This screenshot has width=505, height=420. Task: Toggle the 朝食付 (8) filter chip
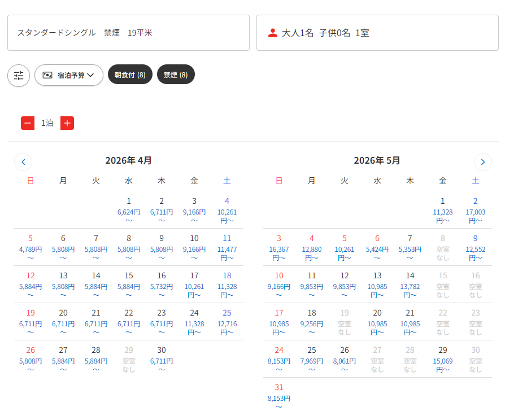pos(130,75)
